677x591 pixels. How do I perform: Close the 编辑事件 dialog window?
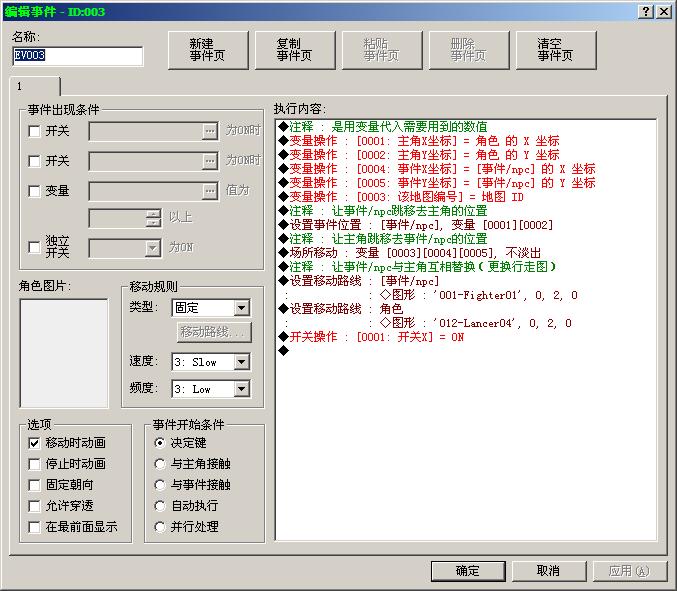[x=664, y=12]
